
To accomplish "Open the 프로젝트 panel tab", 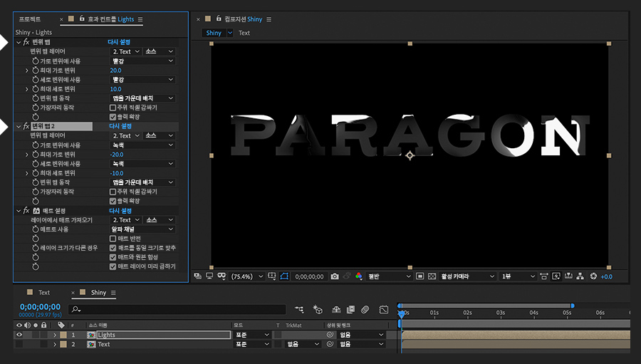I will (x=30, y=19).
